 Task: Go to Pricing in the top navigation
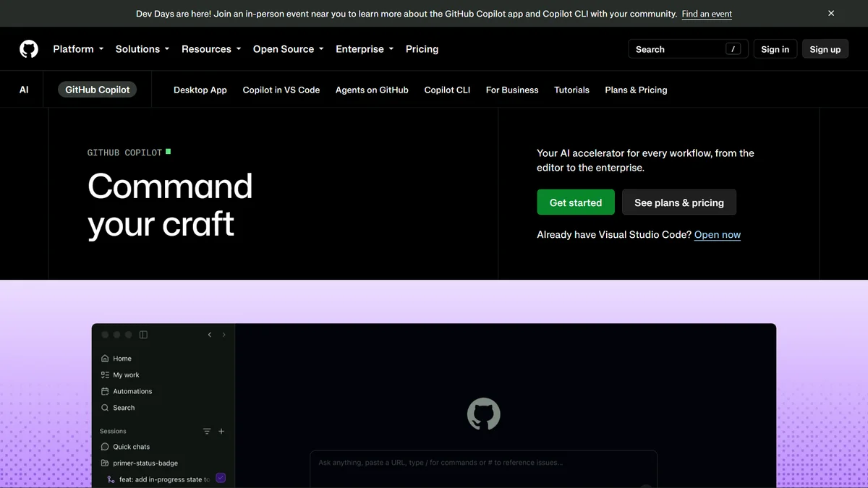(x=422, y=49)
